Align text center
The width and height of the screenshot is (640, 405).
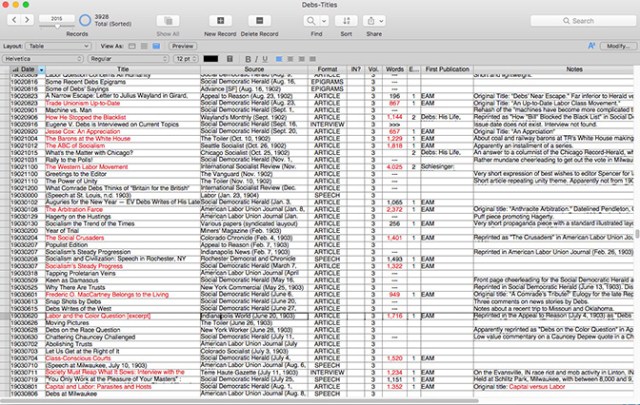point(290,59)
